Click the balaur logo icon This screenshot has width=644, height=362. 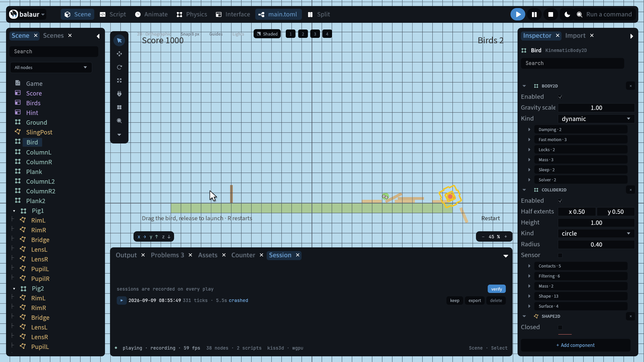(14, 14)
